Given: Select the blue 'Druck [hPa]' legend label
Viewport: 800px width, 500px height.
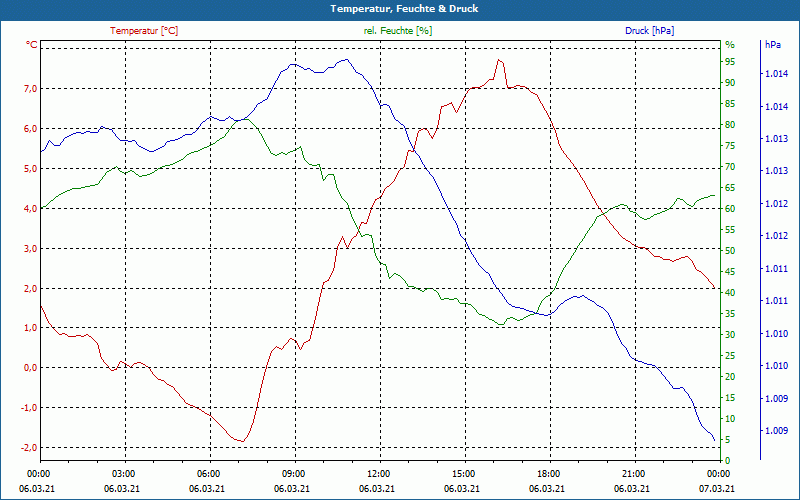Looking at the screenshot, I should (x=649, y=31).
